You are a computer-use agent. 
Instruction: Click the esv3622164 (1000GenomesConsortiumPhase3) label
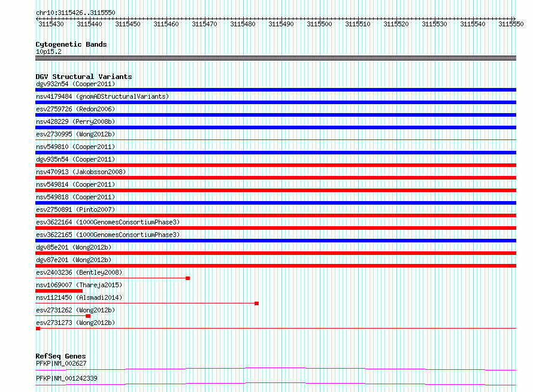[x=108, y=222]
